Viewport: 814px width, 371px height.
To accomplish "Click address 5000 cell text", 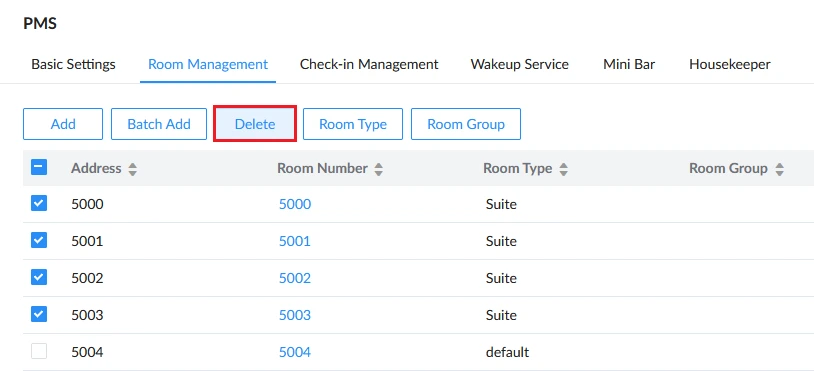I will point(87,204).
